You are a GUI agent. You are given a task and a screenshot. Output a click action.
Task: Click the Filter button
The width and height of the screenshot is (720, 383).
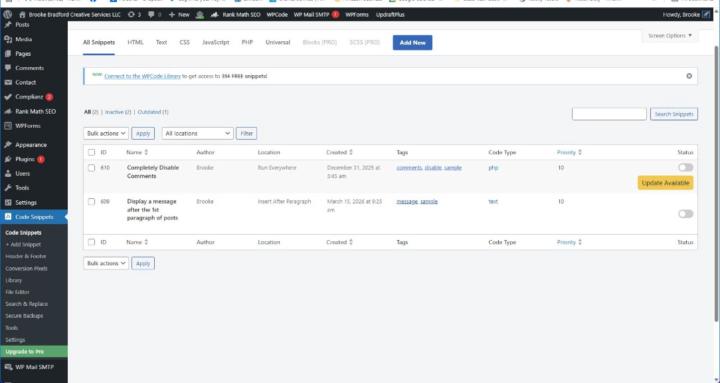pyautogui.click(x=247, y=134)
